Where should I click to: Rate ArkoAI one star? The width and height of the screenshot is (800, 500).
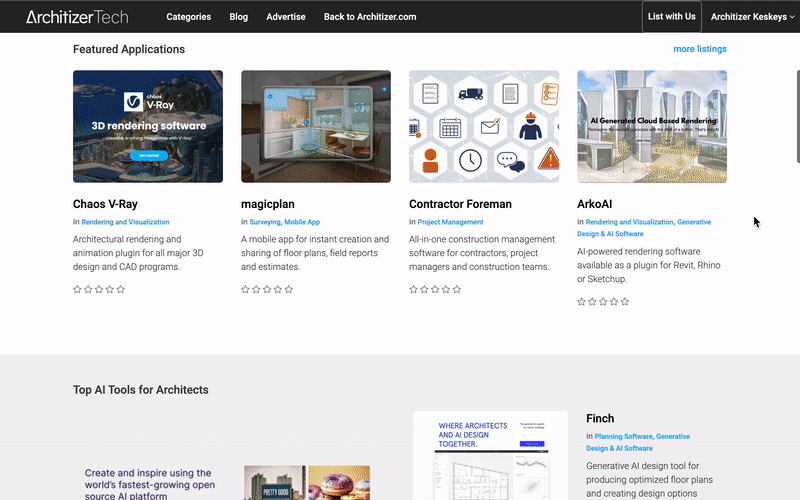(581, 302)
